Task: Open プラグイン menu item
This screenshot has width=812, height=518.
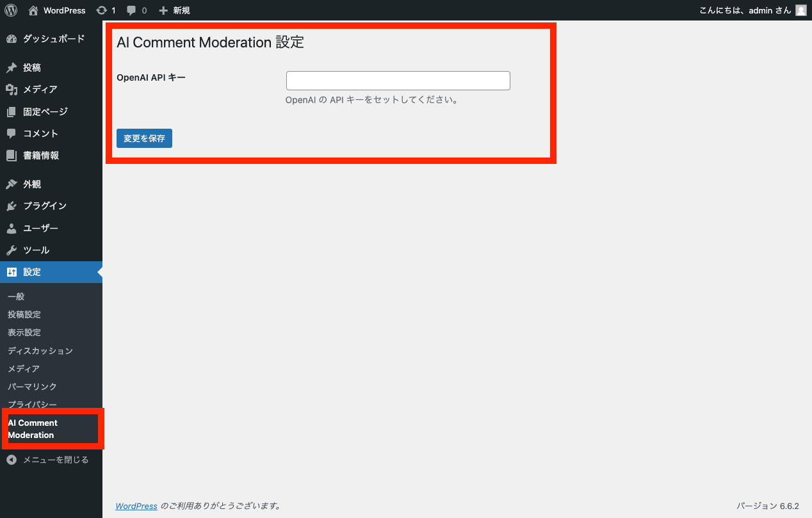Action: (51, 206)
